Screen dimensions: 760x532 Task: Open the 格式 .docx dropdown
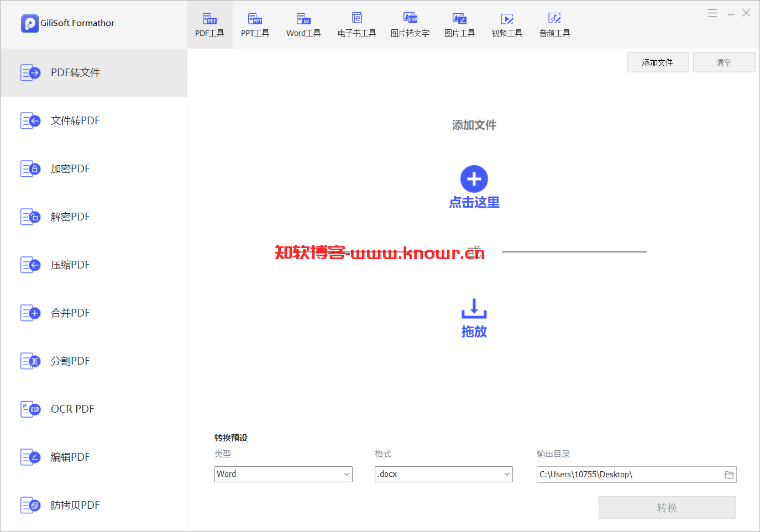[444, 474]
